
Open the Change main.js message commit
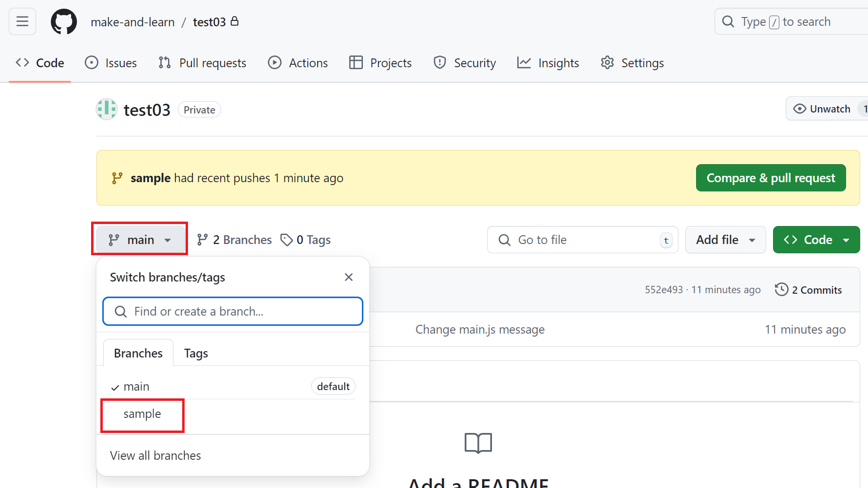pyautogui.click(x=480, y=330)
